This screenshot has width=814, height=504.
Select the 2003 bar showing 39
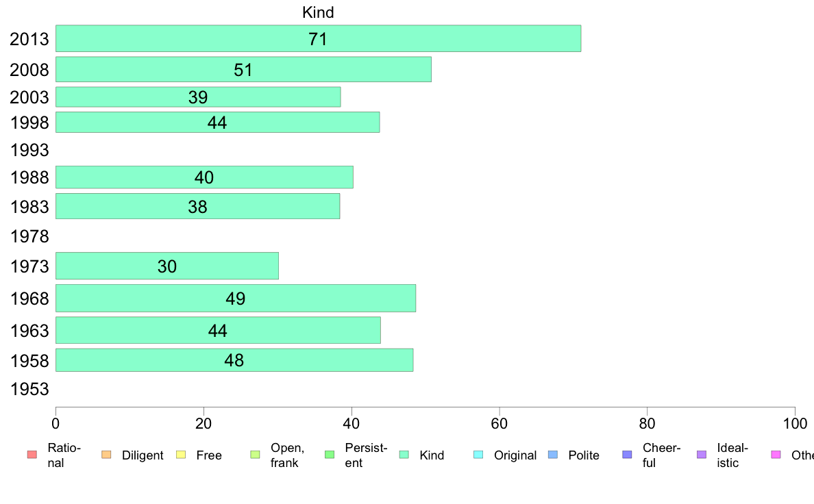coord(198,97)
